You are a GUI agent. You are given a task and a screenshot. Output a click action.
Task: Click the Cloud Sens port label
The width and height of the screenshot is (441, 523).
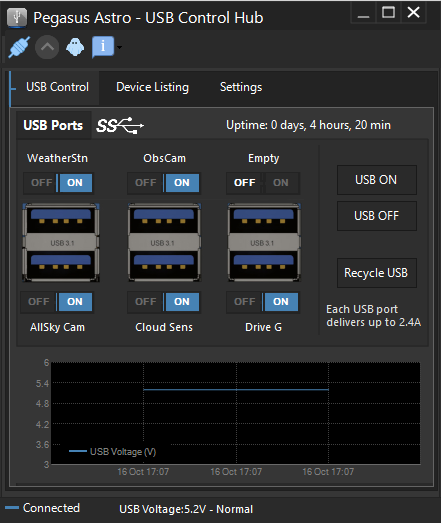tap(164, 327)
